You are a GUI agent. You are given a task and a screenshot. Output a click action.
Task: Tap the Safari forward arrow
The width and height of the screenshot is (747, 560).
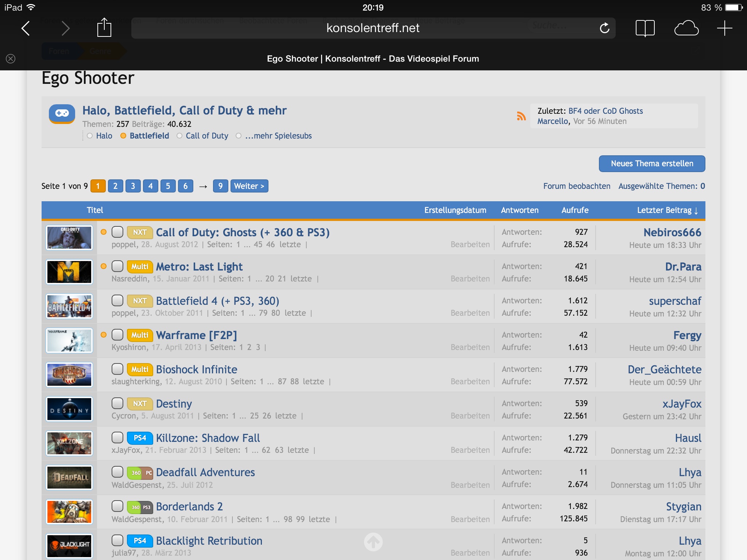click(x=65, y=28)
